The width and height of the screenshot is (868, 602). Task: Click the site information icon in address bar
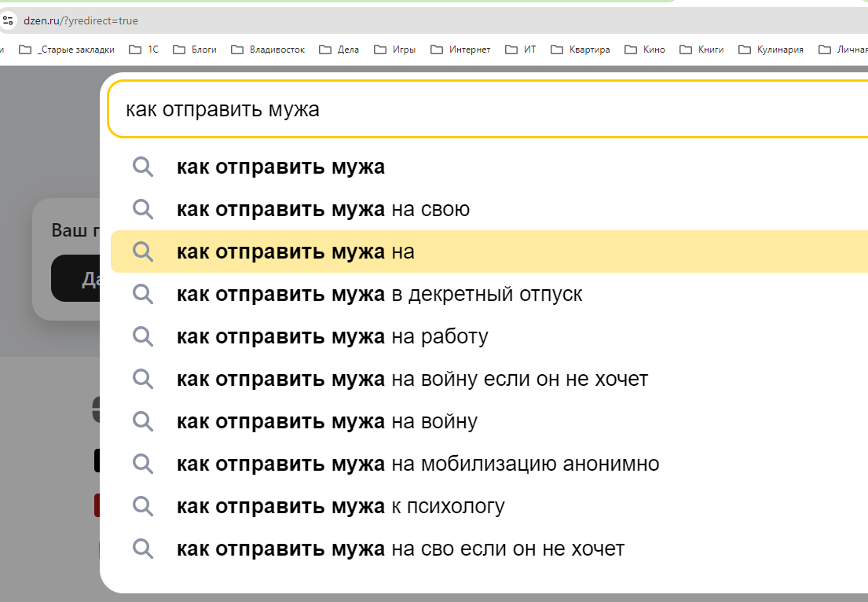click(x=9, y=20)
